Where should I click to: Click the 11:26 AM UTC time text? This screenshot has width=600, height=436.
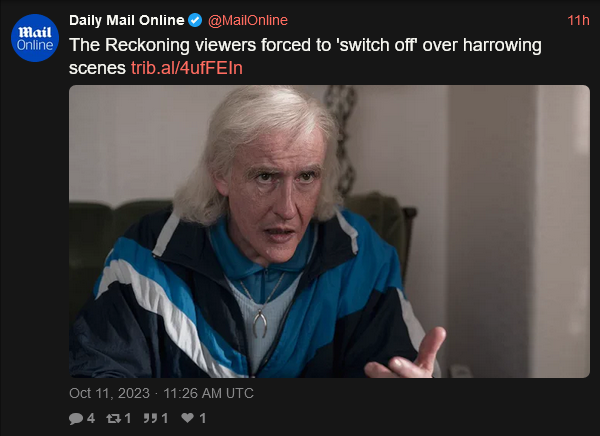coord(209,394)
